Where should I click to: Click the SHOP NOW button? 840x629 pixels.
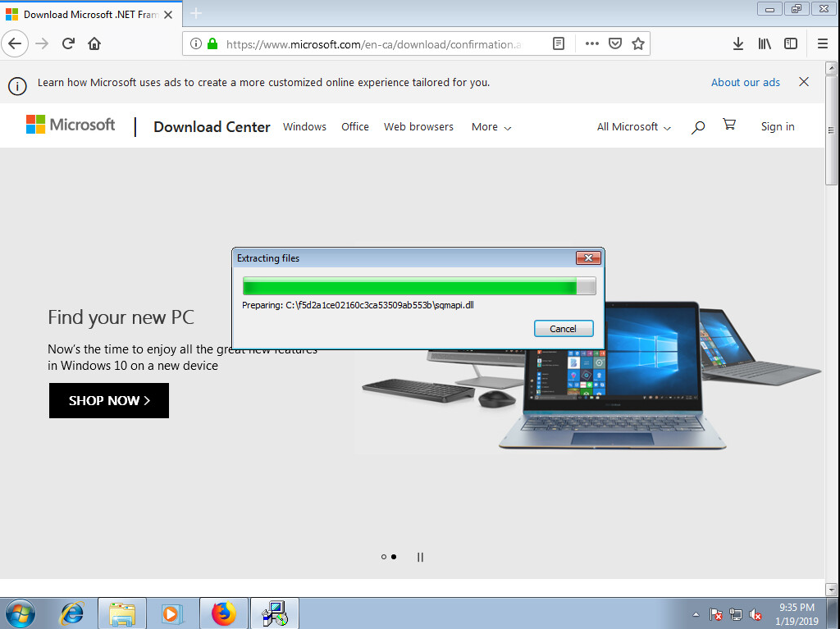pyautogui.click(x=109, y=400)
